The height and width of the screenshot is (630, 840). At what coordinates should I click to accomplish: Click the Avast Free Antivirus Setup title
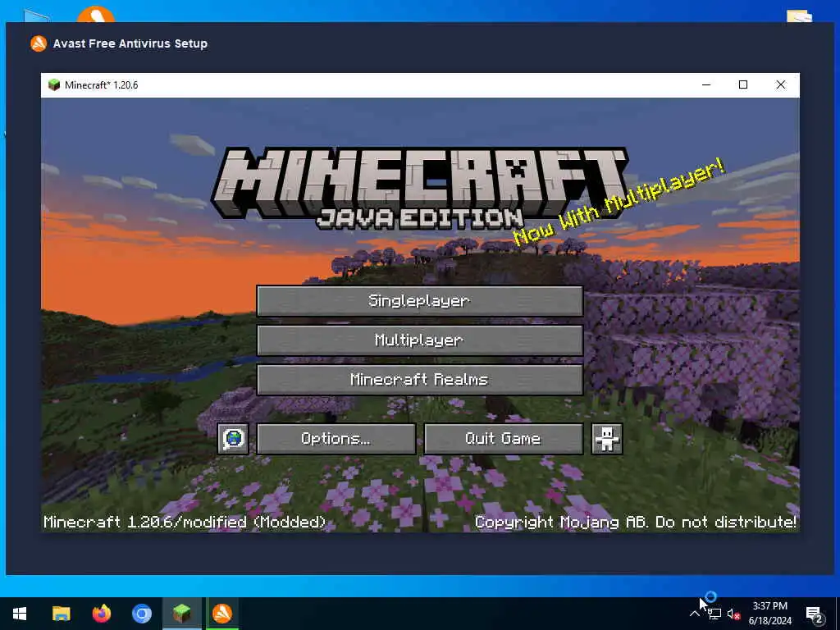coord(130,43)
